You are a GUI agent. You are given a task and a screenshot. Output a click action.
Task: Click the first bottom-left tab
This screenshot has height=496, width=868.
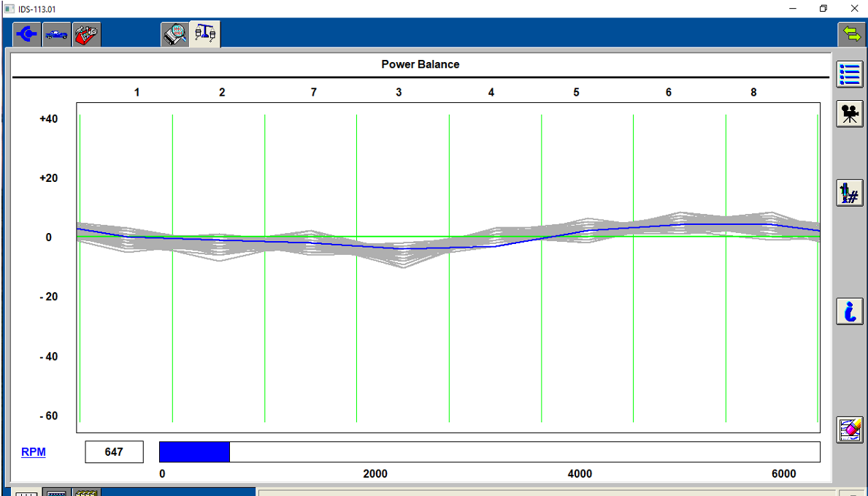[26, 492]
